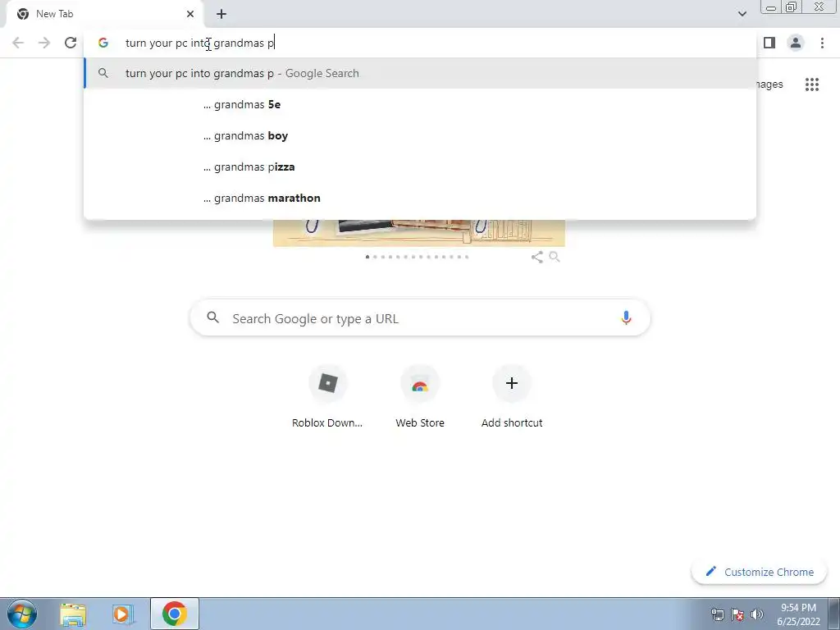Open the Images link
This screenshot has width=840, height=630.
pos(769,84)
